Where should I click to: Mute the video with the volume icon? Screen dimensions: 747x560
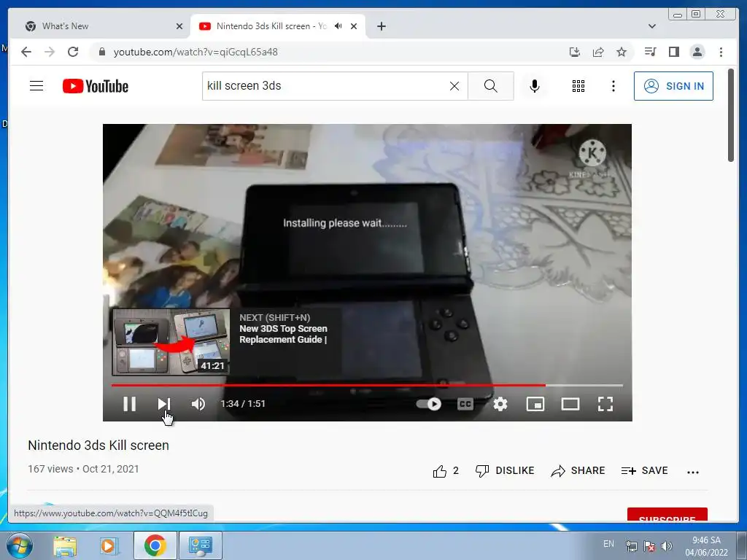click(x=198, y=404)
